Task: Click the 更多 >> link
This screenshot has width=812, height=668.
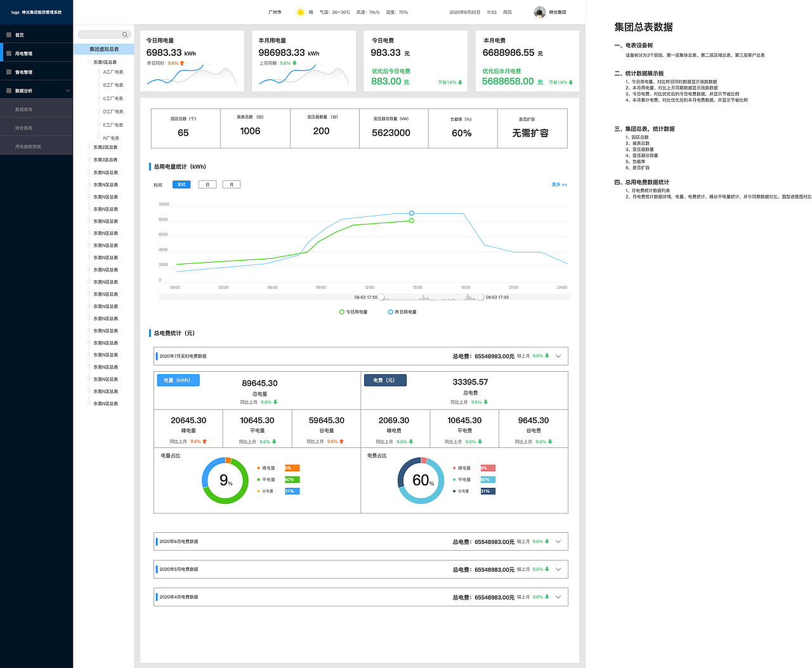Action: pyautogui.click(x=560, y=185)
